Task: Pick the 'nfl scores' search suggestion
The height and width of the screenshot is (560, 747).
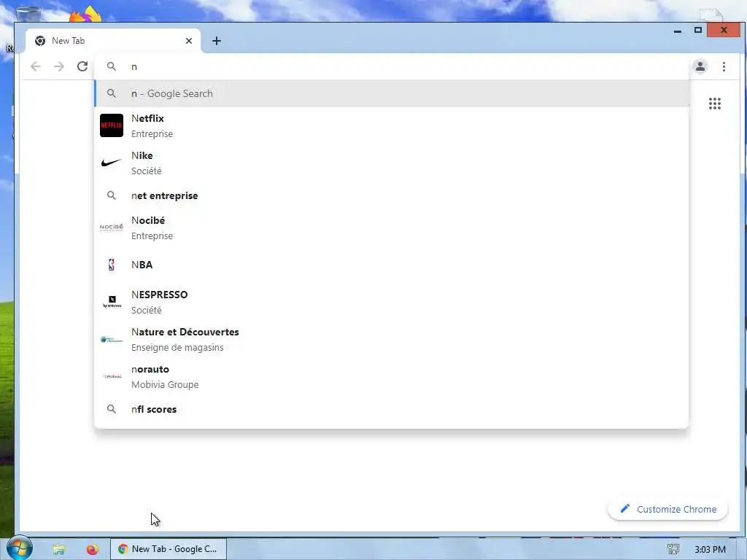Action: [392, 409]
